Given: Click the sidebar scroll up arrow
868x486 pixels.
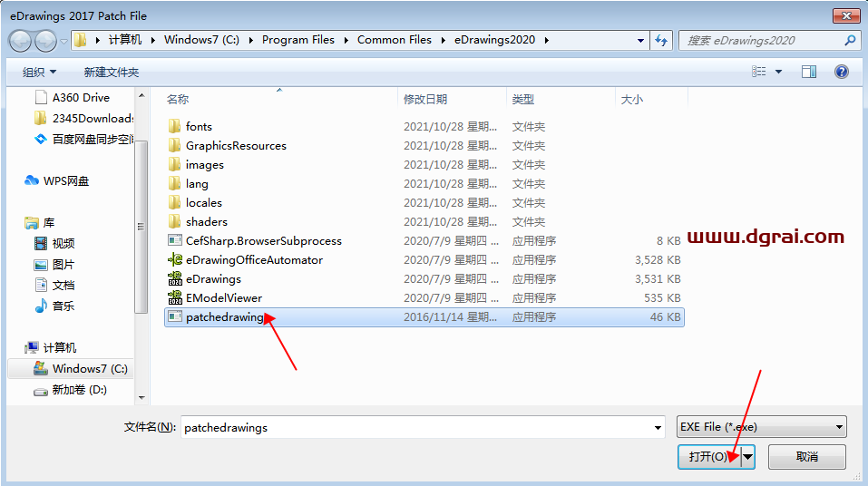Looking at the screenshot, I should [x=141, y=96].
